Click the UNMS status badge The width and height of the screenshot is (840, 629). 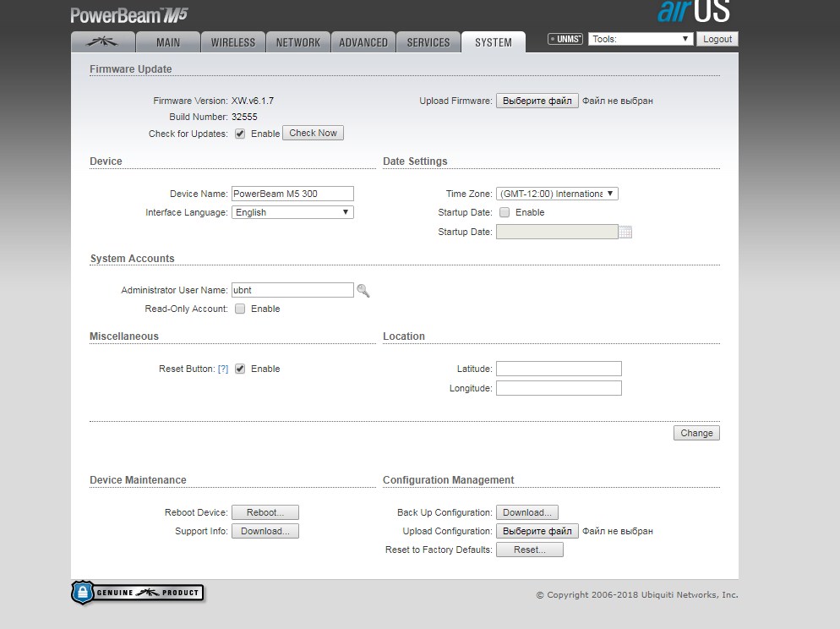(565, 39)
